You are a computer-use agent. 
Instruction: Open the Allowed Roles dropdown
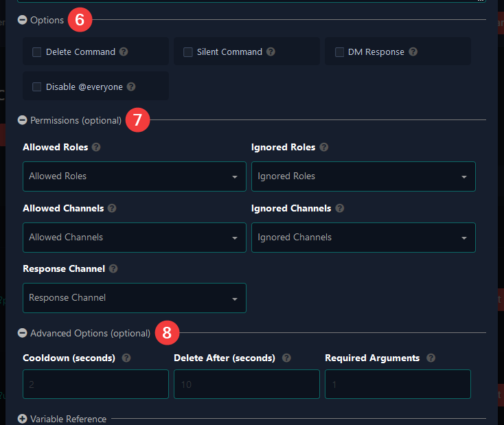[x=135, y=176]
